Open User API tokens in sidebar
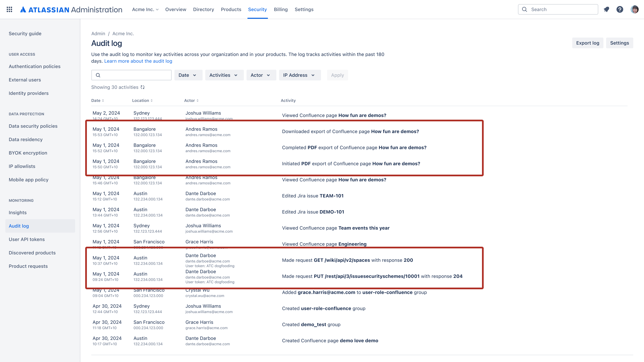This screenshot has width=644, height=362. click(x=27, y=239)
